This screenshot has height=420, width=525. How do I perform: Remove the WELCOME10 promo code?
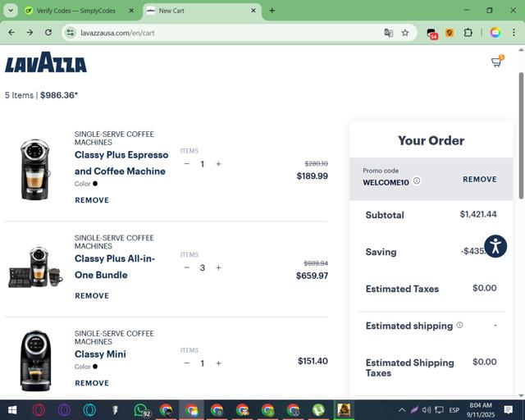point(479,179)
